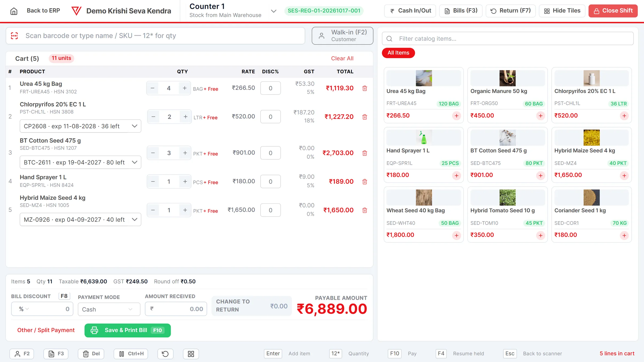Focus the Filter catalog items field
The height and width of the screenshot is (362, 644).
(x=508, y=39)
